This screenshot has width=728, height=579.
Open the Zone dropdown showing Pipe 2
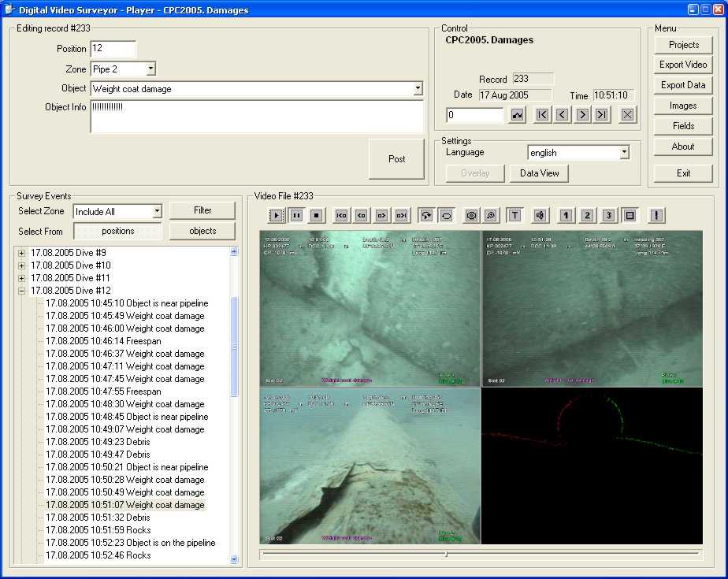tap(150, 69)
